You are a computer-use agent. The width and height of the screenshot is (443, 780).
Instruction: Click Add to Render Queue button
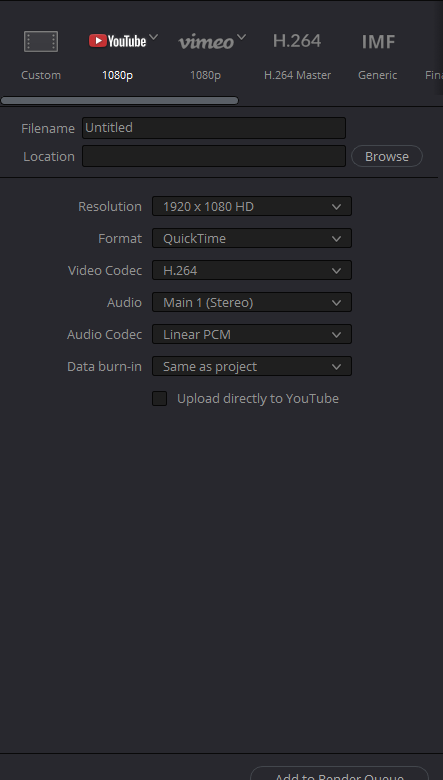coord(340,774)
